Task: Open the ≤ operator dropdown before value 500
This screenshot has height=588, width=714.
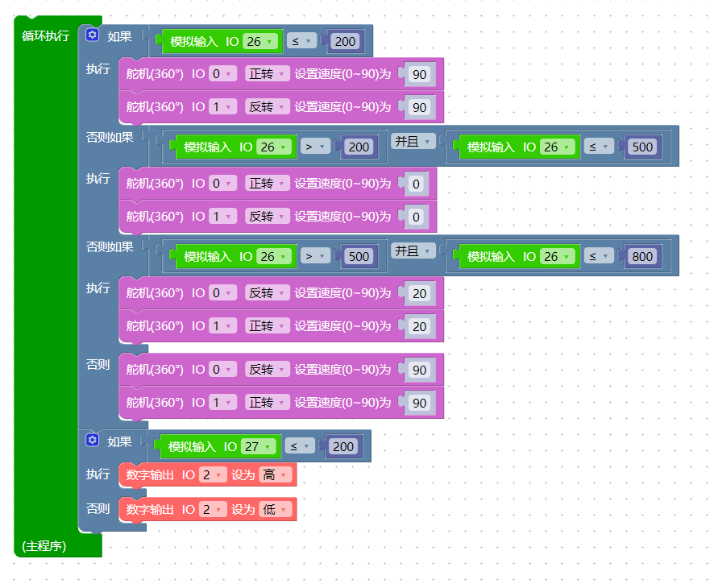Action: point(599,147)
